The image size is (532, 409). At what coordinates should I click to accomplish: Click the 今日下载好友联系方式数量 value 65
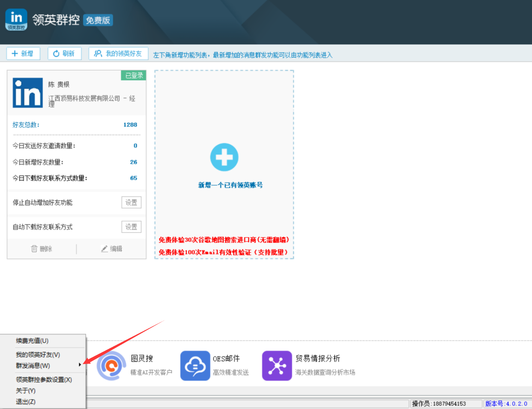click(x=134, y=178)
